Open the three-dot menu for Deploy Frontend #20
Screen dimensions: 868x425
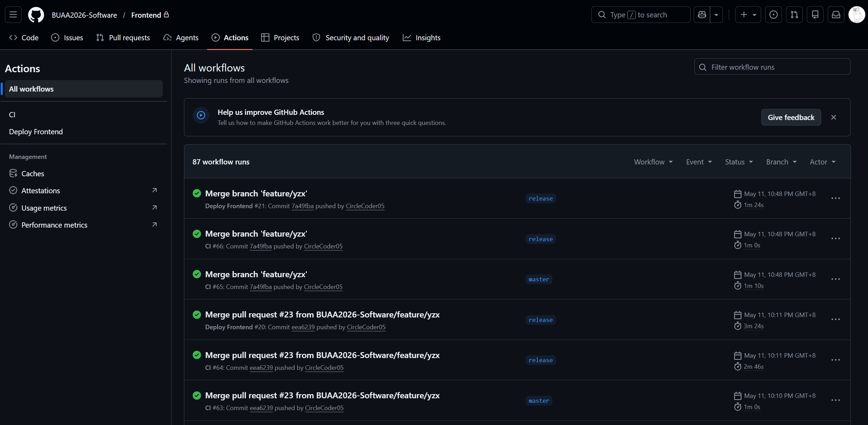(x=836, y=320)
